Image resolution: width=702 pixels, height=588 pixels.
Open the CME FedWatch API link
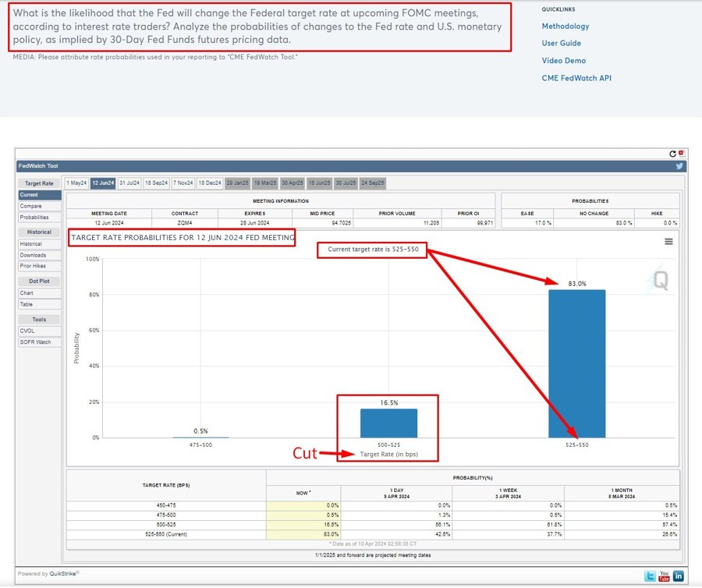pyautogui.click(x=576, y=78)
